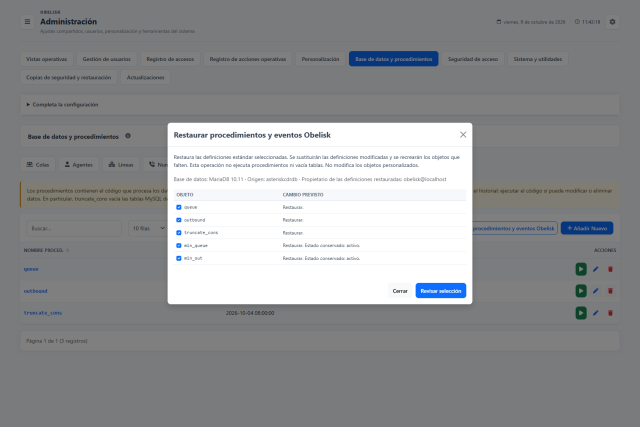The width and height of the screenshot is (640, 427).
Task: Open the truncate_cons procedure link in the table
Action: [x=43, y=313]
